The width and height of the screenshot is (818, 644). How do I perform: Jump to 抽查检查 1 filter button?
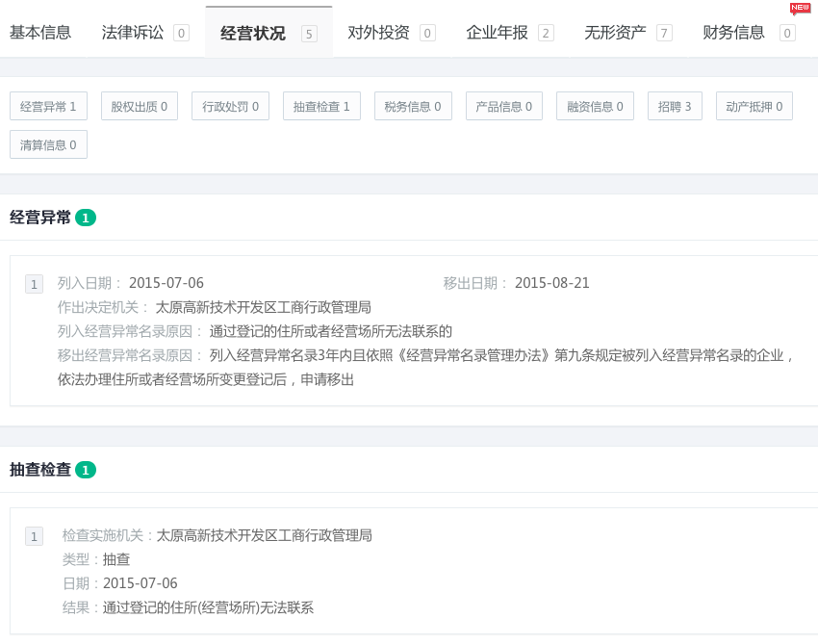pos(321,107)
